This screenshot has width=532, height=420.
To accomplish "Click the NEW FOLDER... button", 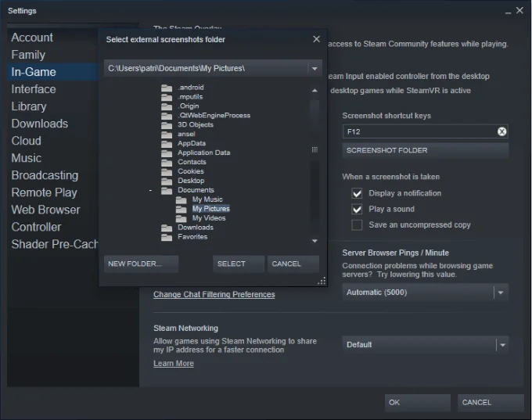I will 141,264.
